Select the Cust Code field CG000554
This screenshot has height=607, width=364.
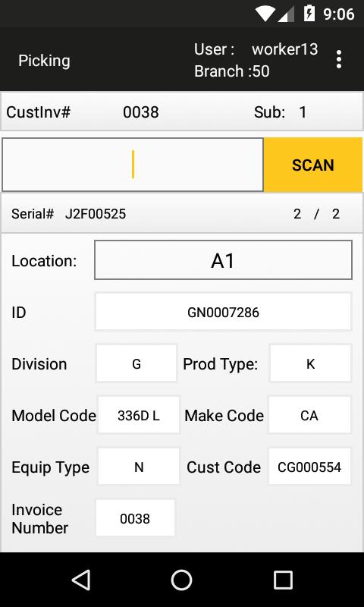309,467
